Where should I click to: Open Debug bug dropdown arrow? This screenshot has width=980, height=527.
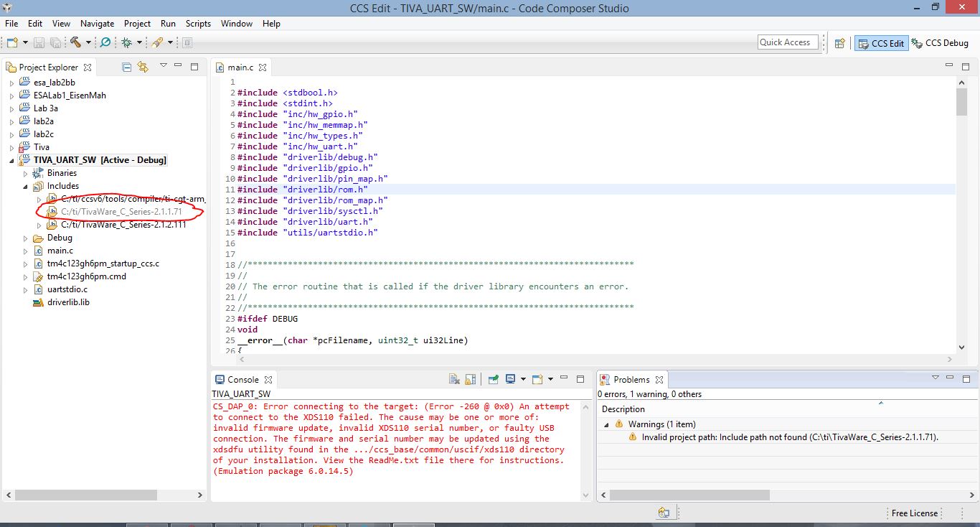(x=139, y=43)
